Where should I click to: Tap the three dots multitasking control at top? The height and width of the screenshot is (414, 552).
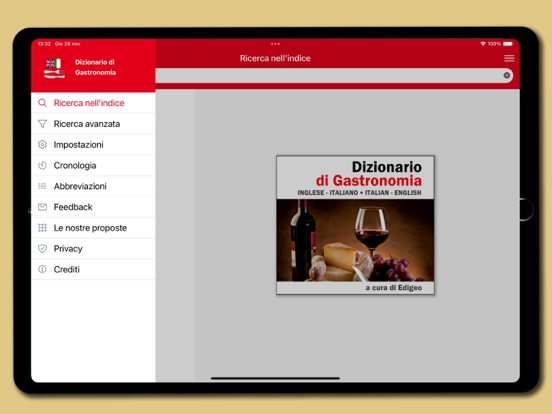pos(275,44)
